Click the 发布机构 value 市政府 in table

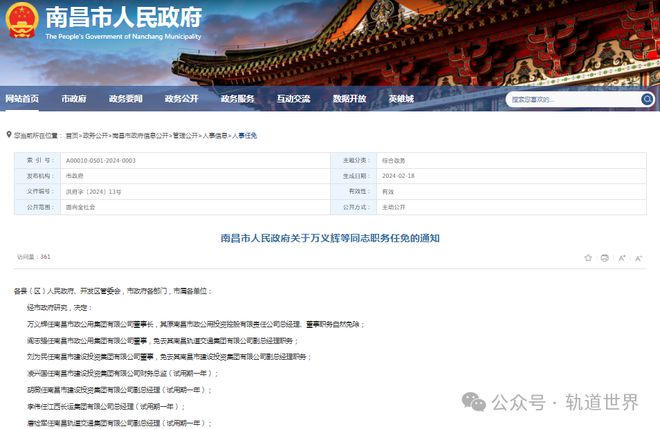(x=75, y=176)
